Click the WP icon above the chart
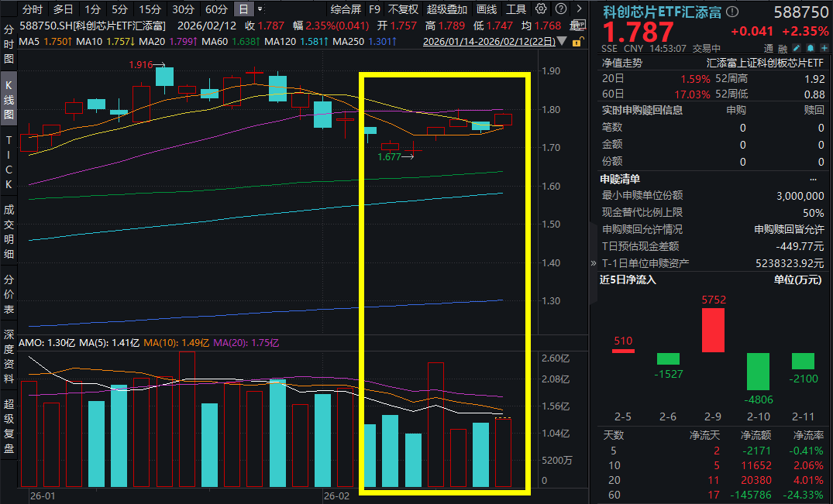 580,25
